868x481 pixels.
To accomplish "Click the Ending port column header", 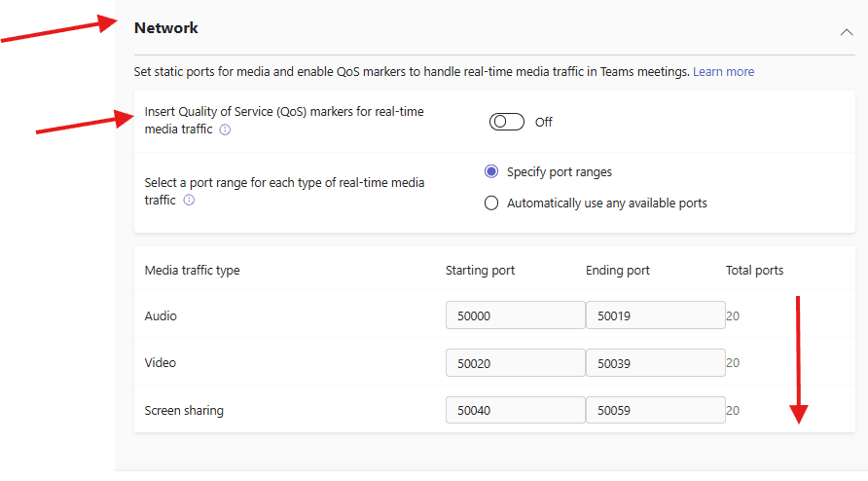I will 618,271.
